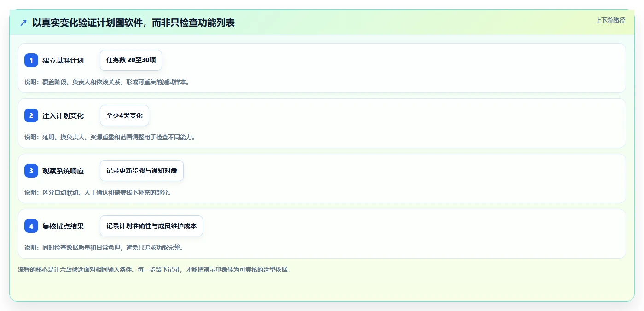Select the 观察系统响应 step title
The width and height of the screenshot is (644, 311).
click(63, 171)
